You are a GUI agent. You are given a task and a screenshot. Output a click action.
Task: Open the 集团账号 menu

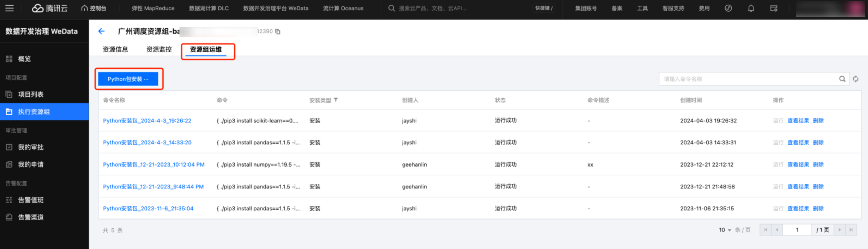pos(586,8)
